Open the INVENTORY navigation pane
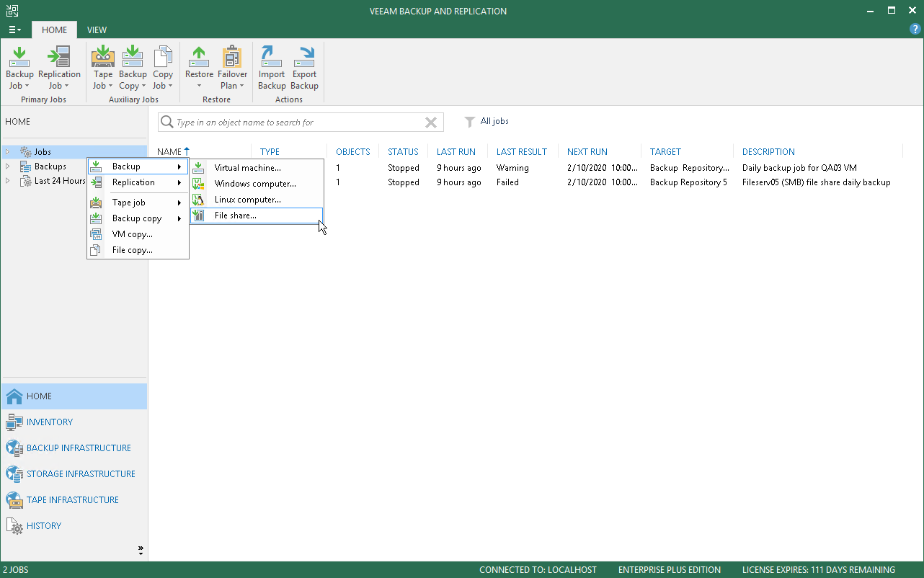The image size is (924, 578). [74, 422]
